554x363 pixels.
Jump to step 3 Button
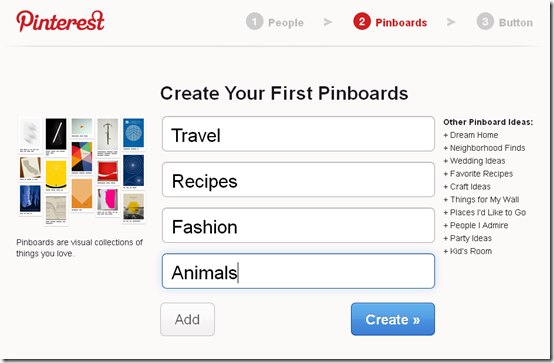pos(505,22)
